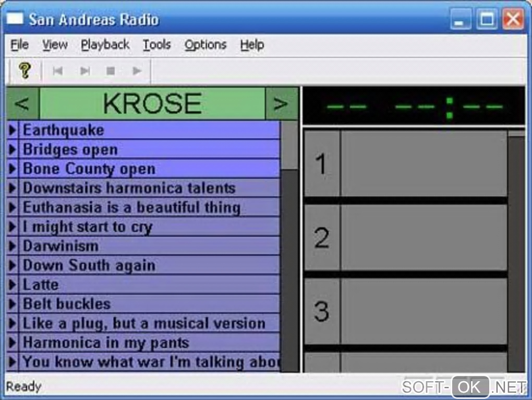Select Euthanasia is a beautiful thing entry
Image resolution: width=532 pixels, height=400 pixels.
pos(149,207)
